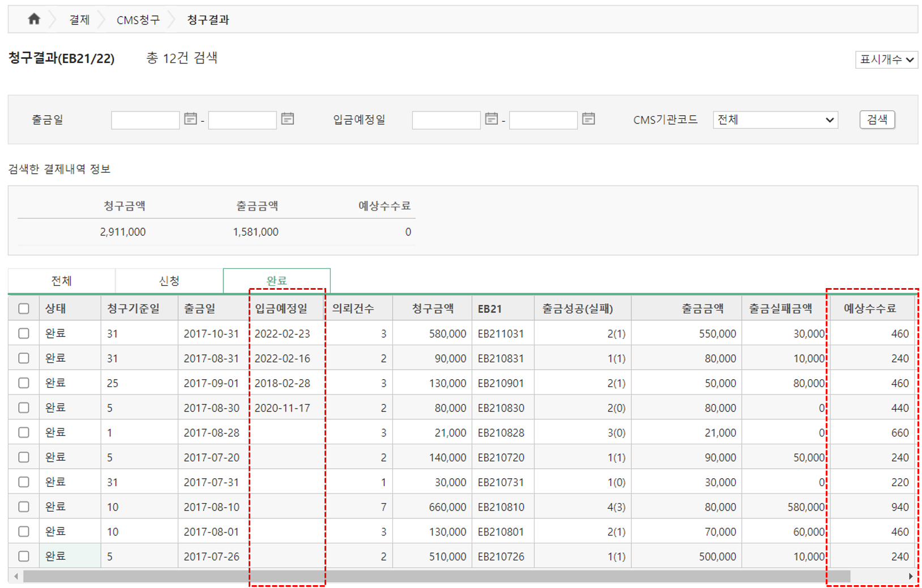Click the 입금예정일 end date field
Screen dimensions: 922x588
(543, 120)
